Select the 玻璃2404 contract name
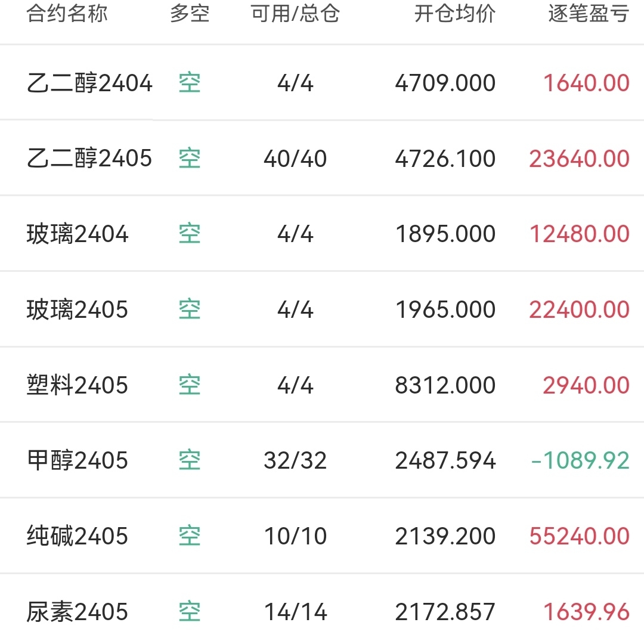Viewport: 644px width, 644px height. (78, 234)
